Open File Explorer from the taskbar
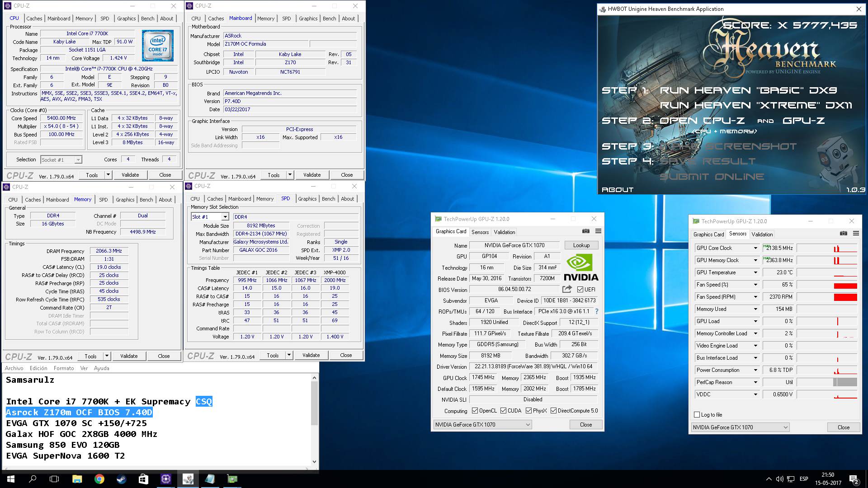 pyautogui.click(x=77, y=479)
